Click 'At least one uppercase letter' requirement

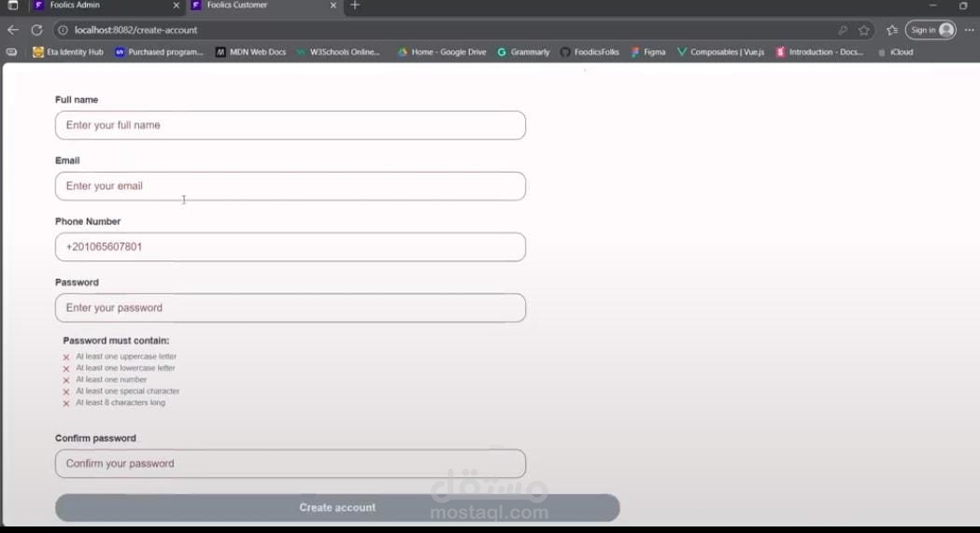126,357
